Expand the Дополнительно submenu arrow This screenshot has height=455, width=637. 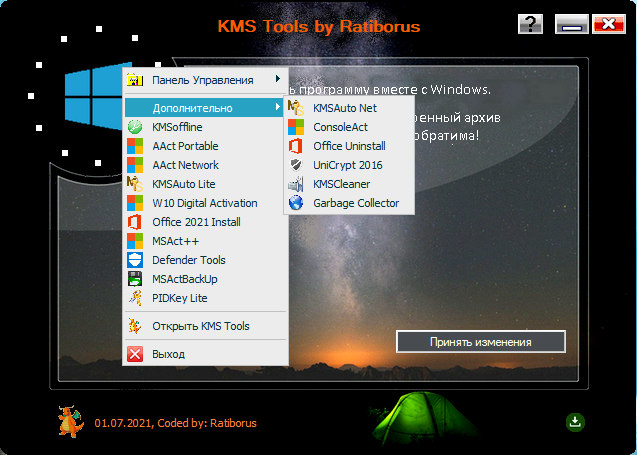coord(277,108)
